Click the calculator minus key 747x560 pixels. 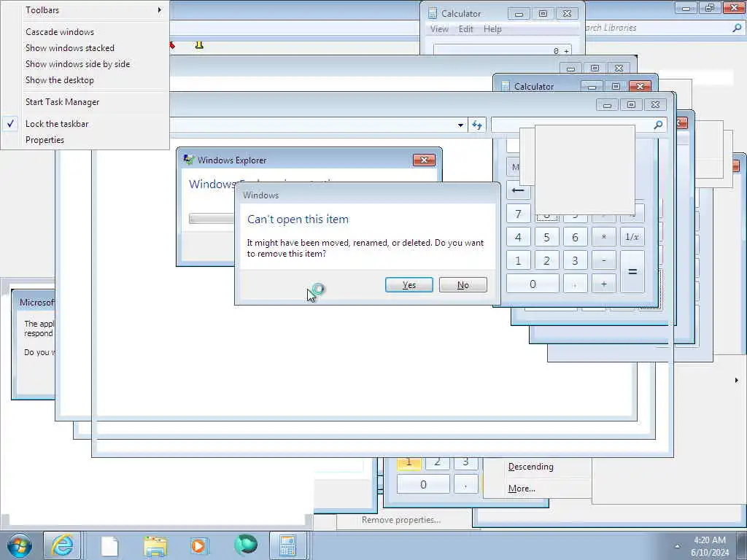tap(604, 260)
